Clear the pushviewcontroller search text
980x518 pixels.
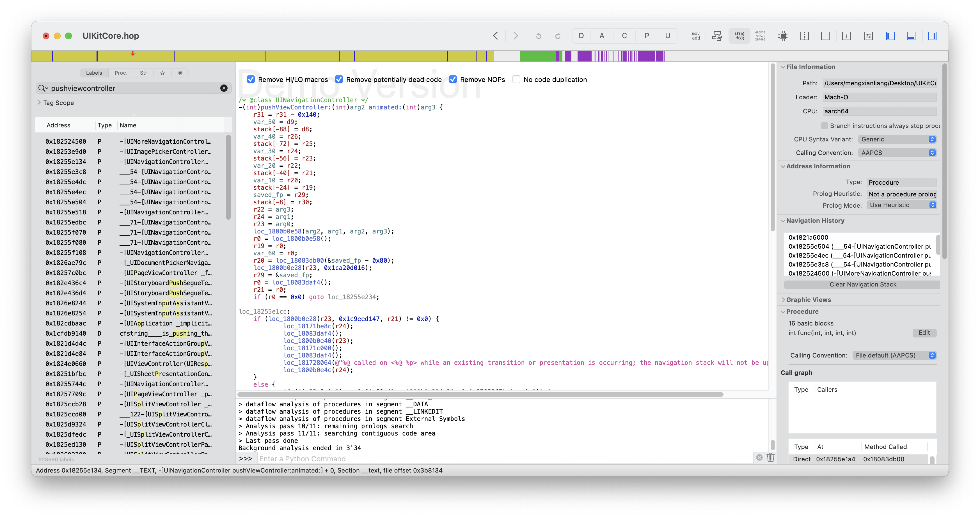(x=224, y=88)
